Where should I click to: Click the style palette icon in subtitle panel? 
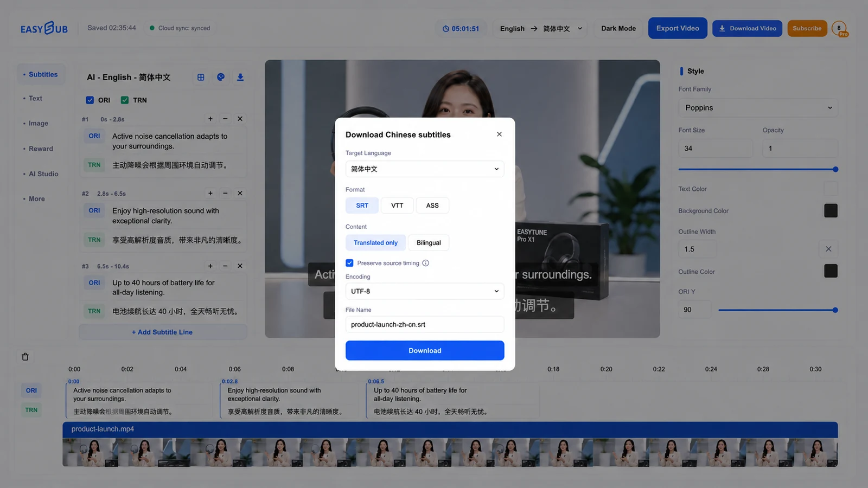point(221,77)
